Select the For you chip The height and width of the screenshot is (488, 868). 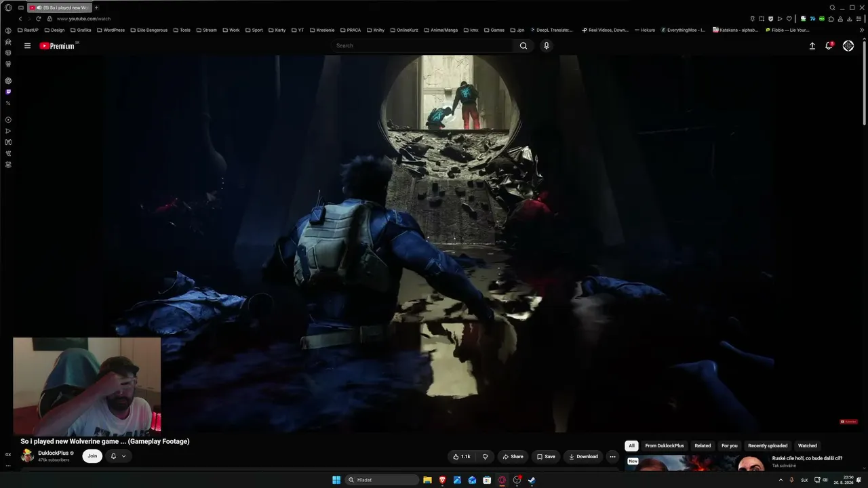coord(730,446)
